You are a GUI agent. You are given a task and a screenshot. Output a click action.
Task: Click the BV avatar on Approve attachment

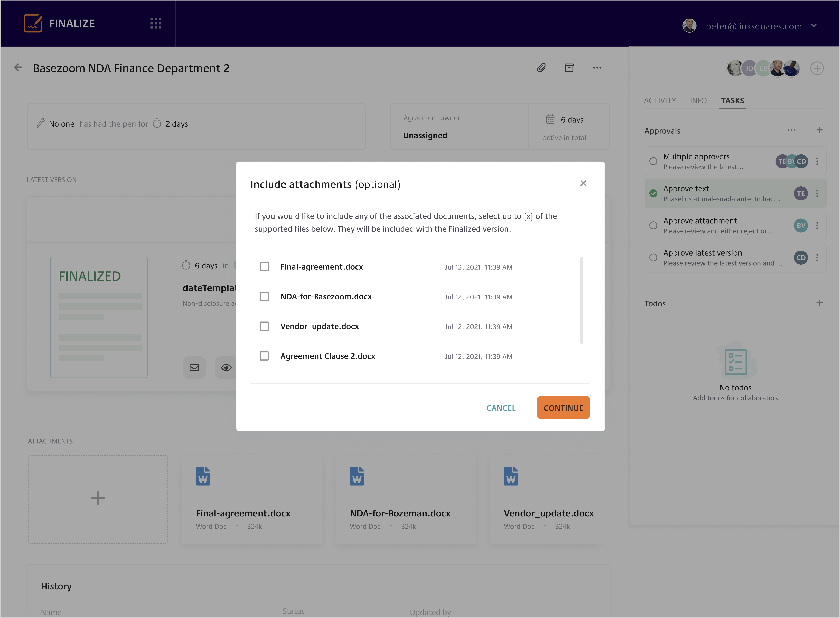coord(801,226)
